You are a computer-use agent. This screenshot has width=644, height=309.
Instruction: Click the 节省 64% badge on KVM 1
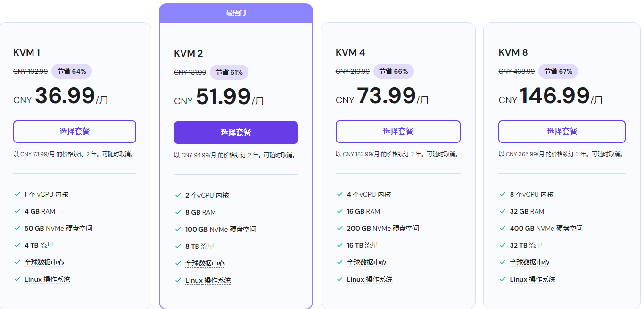(72, 71)
